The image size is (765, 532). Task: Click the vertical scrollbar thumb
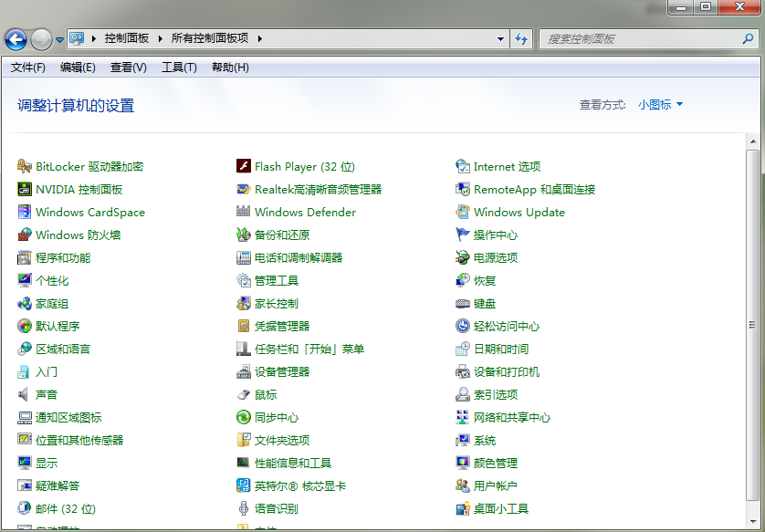pyautogui.click(x=753, y=325)
